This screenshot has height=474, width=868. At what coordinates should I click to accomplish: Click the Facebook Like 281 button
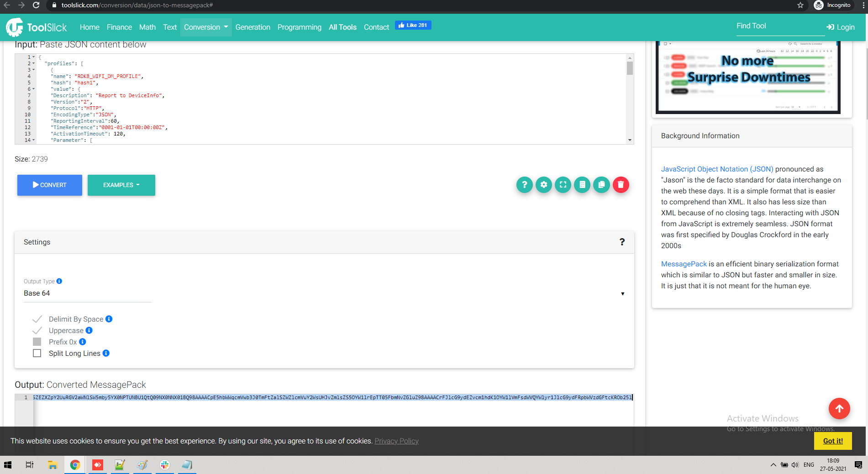click(x=413, y=25)
